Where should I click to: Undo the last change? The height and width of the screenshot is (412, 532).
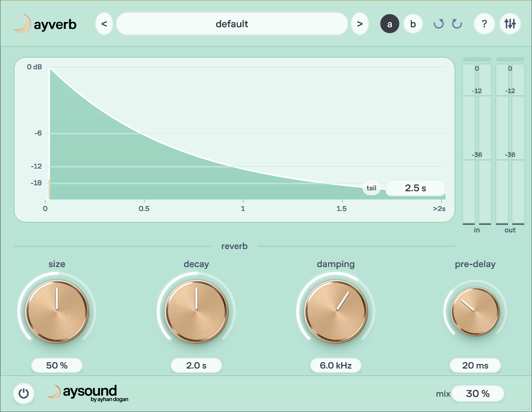(439, 24)
